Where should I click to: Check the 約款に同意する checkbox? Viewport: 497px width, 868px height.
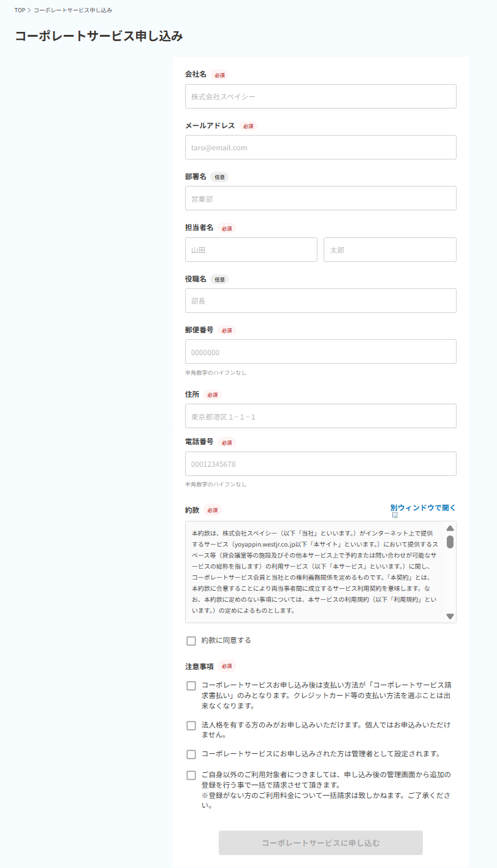191,641
